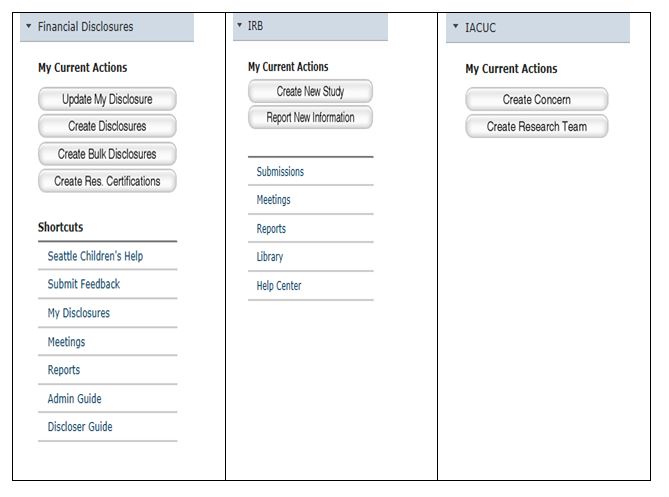This screenshot has height=497, width=669.
Task: Open Seattle Children's Help shortcut
Action: 95,256
